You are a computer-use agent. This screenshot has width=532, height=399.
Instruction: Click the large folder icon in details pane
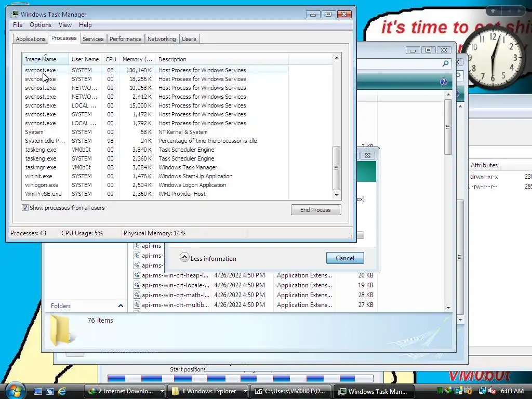coord(62,329)
